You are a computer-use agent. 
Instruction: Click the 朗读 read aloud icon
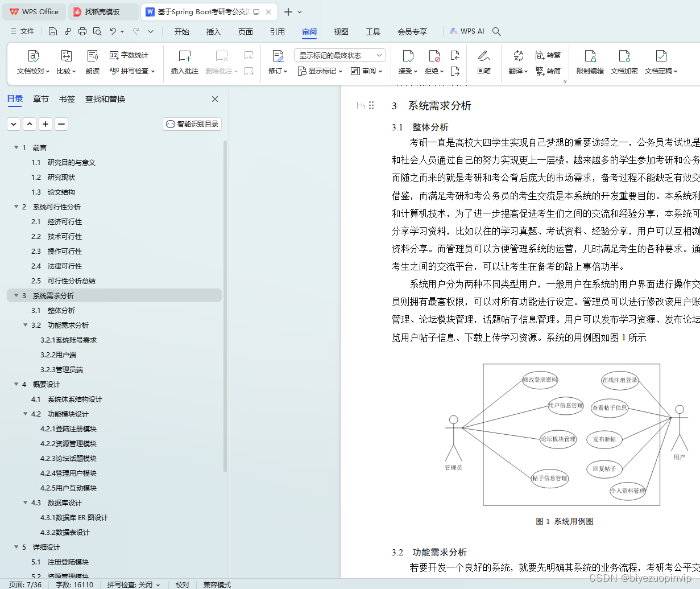[93, 56]
